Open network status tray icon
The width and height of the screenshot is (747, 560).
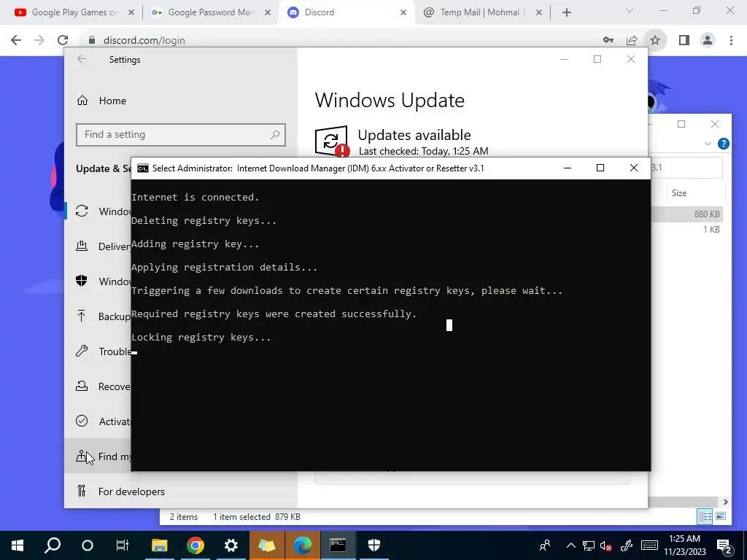(x=589, y=545)
